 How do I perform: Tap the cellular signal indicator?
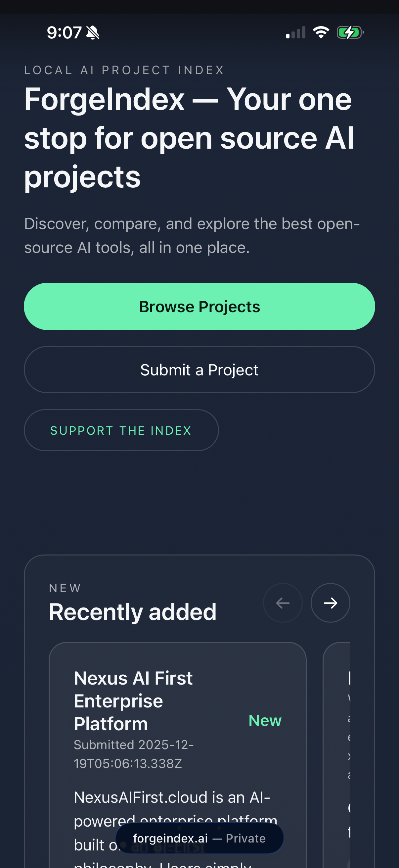296,32
